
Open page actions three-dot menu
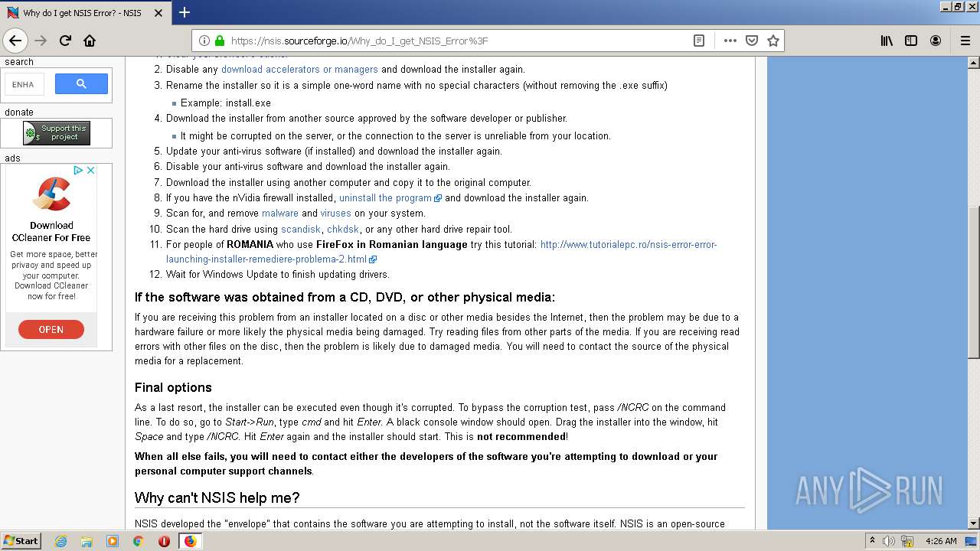730,41
